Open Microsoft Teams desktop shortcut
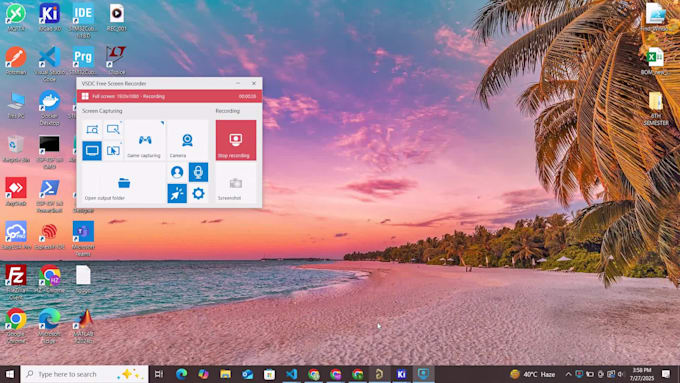The height and width of the screenshot is (383, 680). (83, 239)
